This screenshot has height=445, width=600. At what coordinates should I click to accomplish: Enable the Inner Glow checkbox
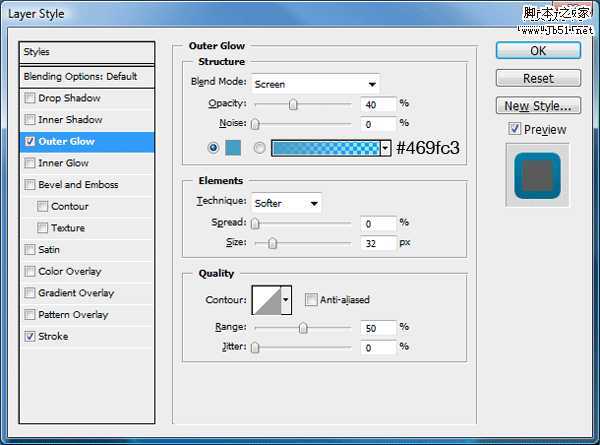click(29, 163)
